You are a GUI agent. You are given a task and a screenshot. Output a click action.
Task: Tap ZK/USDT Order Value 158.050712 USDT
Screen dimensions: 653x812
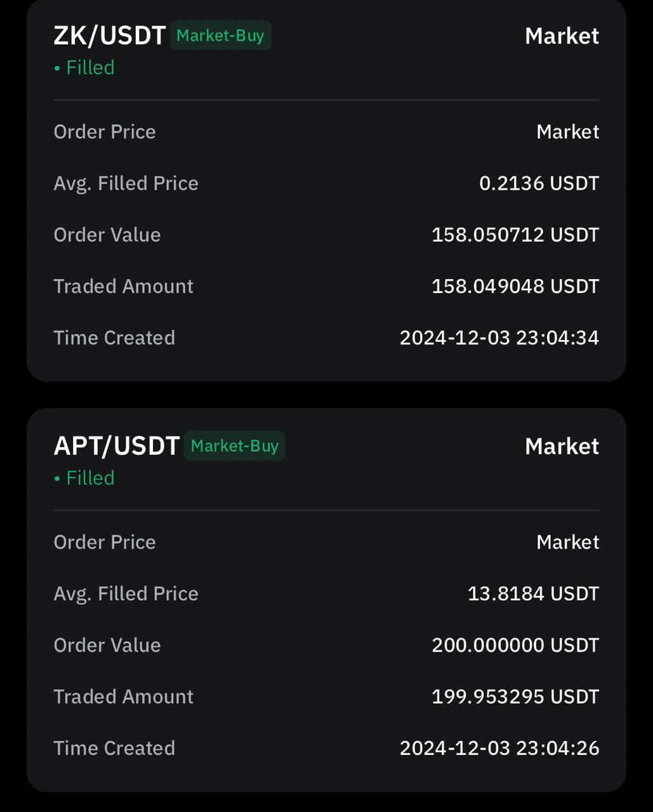point(515,235)
